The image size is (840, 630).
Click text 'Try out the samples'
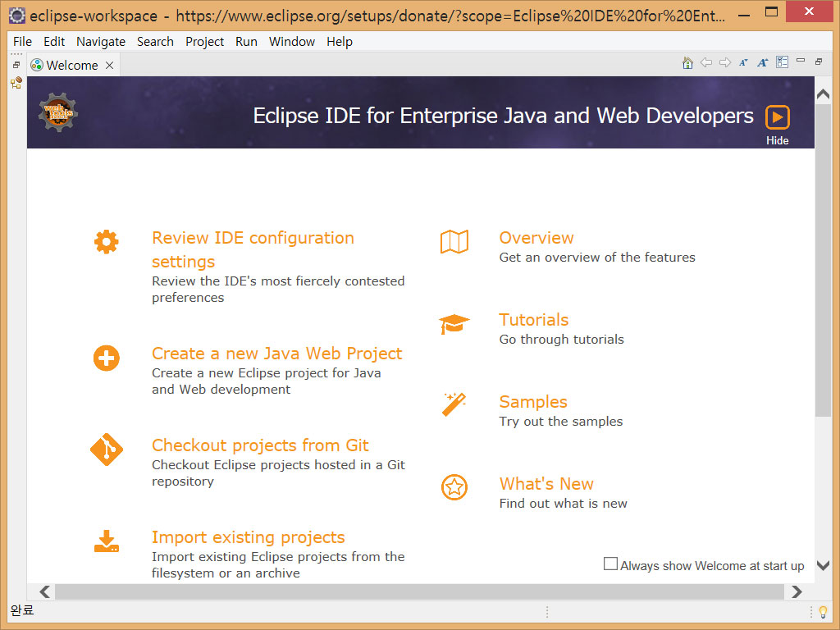[561, 421]
